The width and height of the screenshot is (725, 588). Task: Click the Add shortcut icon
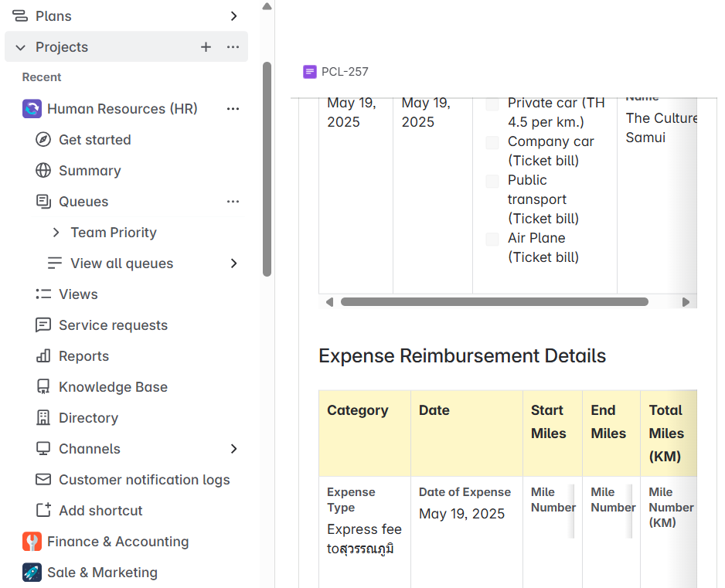(43, 510)
